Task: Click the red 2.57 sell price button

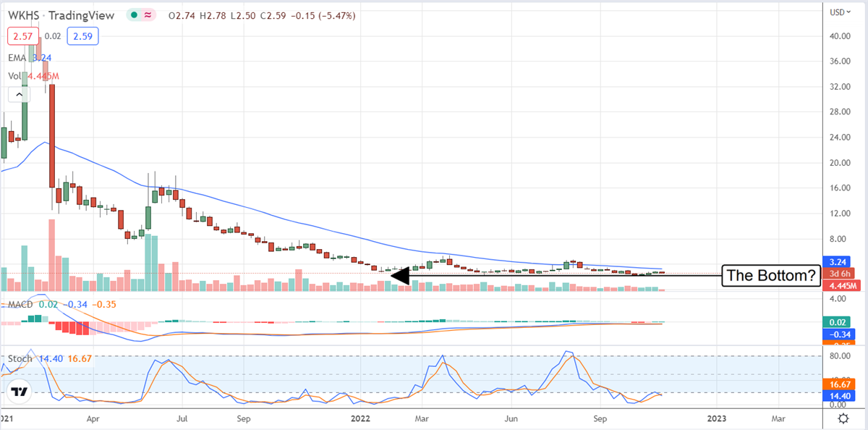Action: [x=20, y=35]
